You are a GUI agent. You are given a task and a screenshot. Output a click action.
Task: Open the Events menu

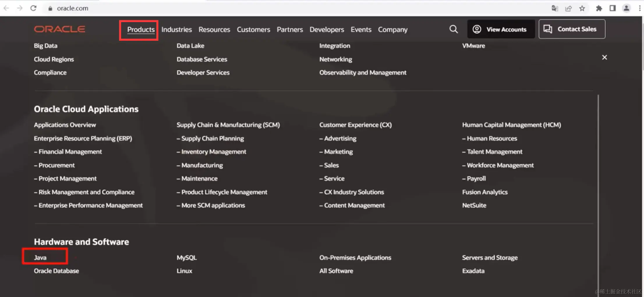pos(361,30)
